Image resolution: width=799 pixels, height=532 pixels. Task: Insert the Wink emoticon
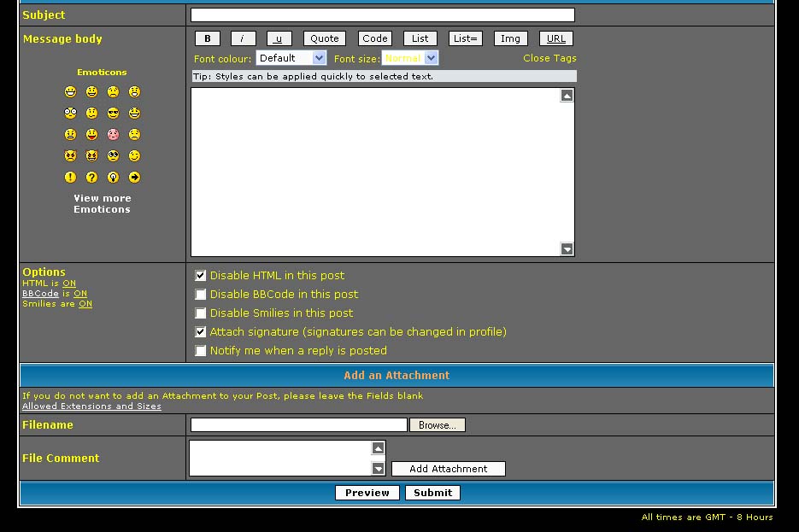pyautogui.click(x=134, y=155)
